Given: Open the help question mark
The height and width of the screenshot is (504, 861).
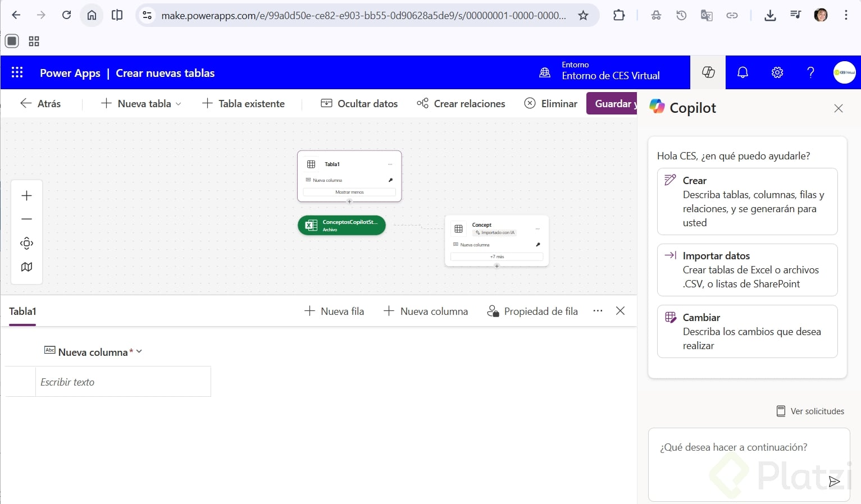Looking at the screenshot, I should 810,72.
